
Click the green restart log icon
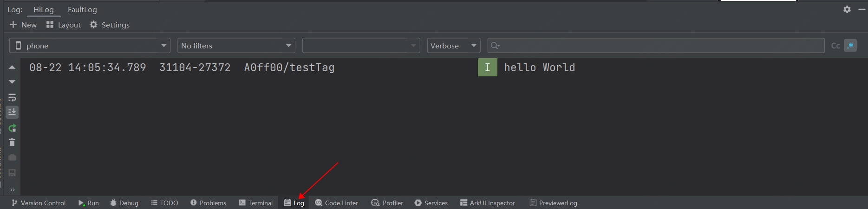click(12, 128)
